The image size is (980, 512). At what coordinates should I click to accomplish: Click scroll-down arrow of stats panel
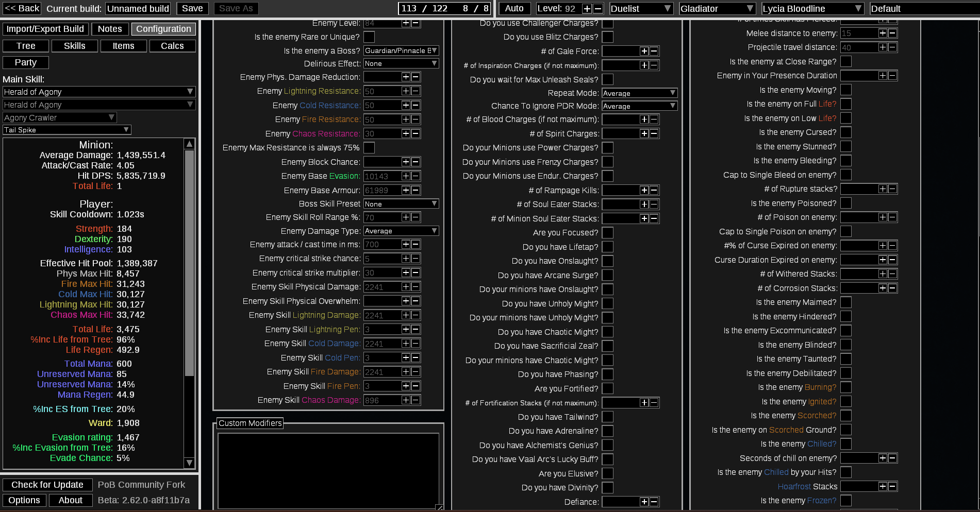[x=189, y=463]
